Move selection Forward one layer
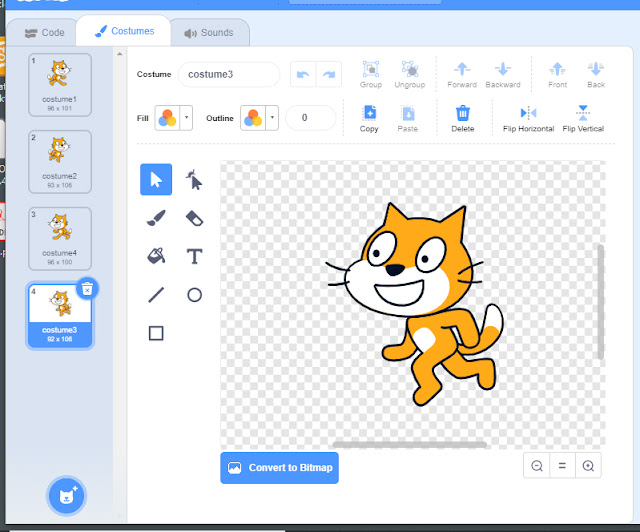640x532 pixels. 462,74
